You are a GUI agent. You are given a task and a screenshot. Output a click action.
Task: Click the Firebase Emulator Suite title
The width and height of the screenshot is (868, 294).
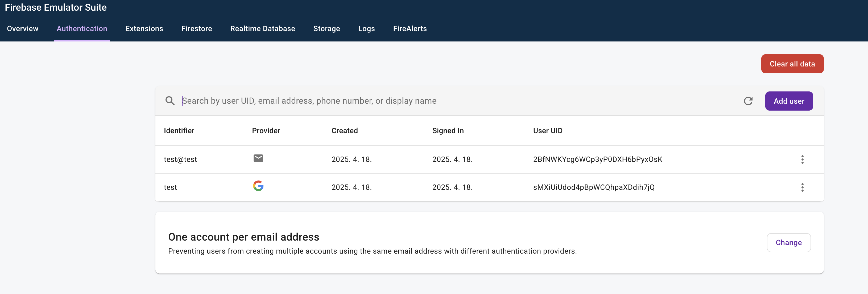click(56, 7)
